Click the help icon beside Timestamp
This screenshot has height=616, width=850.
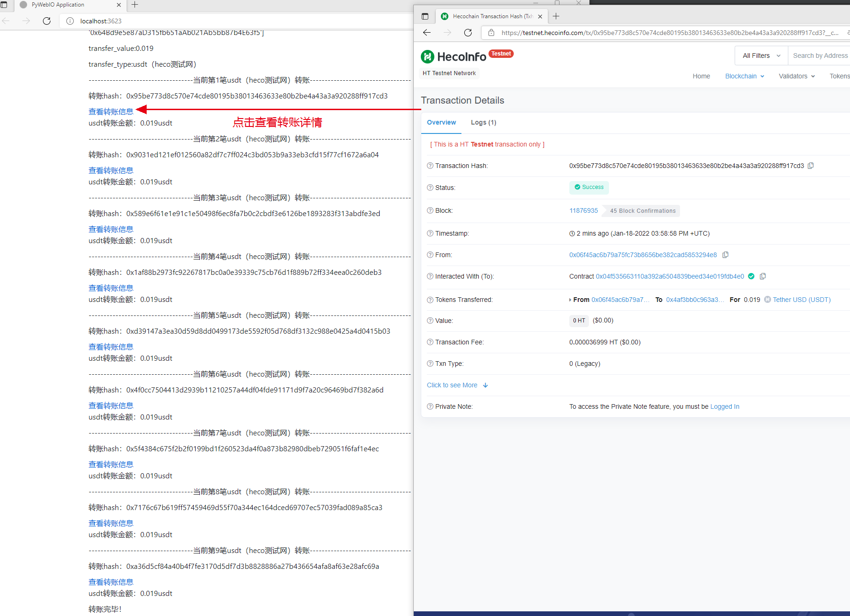(430, 233)
